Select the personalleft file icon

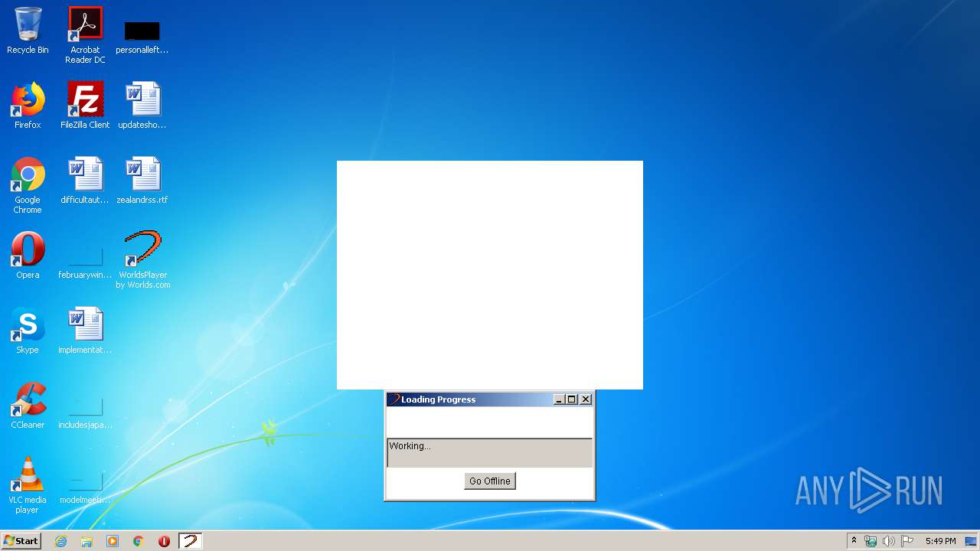[x=142, y=35]
